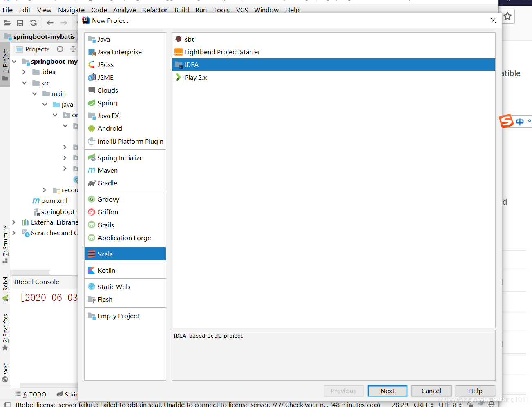The width and height of the screenshot is (532, 407).
Task: Open the Web side tab
Action: tap(5, 372)
